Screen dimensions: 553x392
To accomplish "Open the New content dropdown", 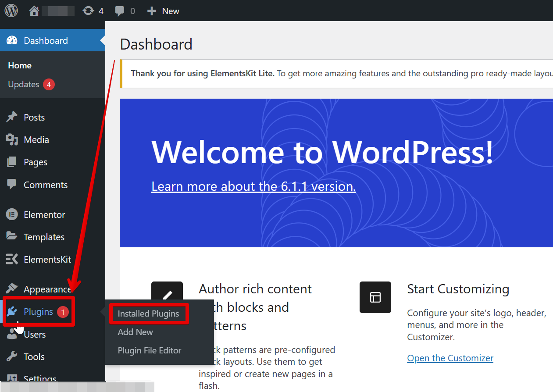I will pos(163,11).
